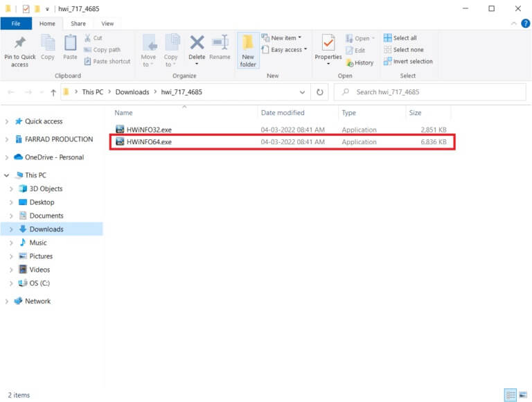
Task: Click Invert selection
Action: coord(408,62)
